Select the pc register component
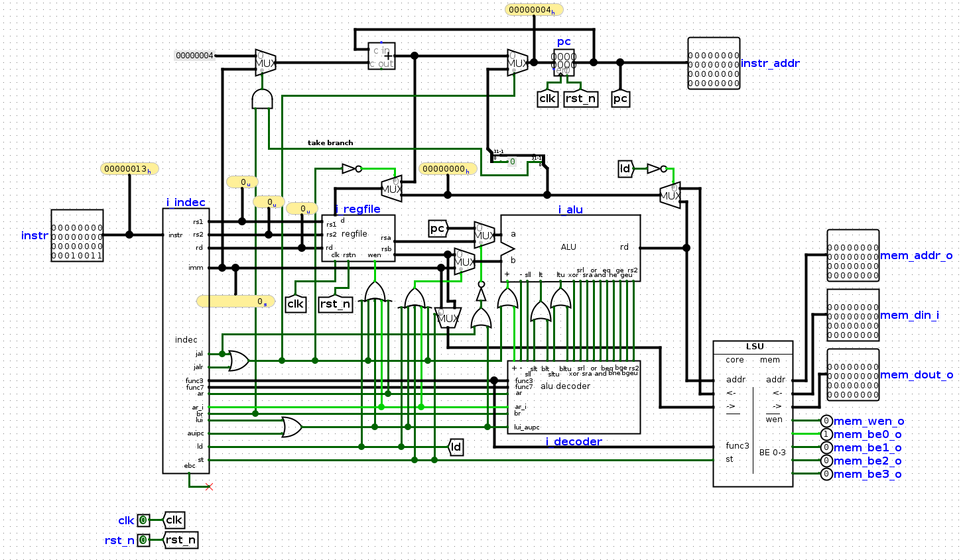965x560 pixels. pyautogui.click(x=564, y=63)
